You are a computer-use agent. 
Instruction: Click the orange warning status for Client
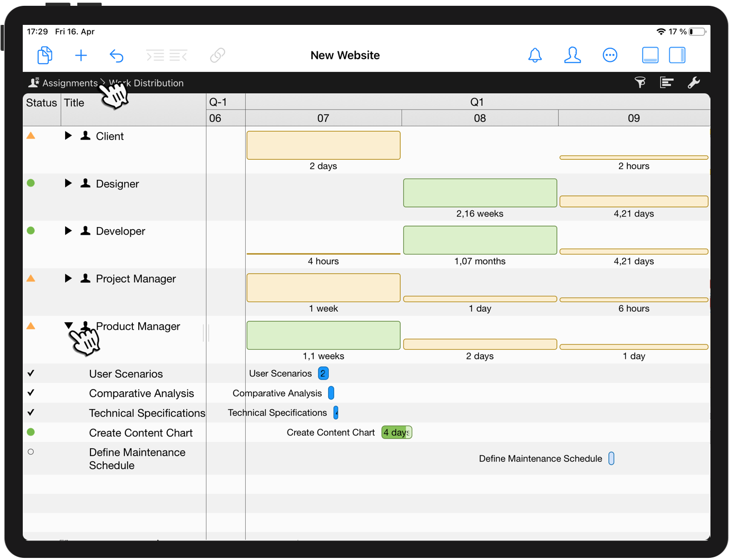(x=31, y=135)
